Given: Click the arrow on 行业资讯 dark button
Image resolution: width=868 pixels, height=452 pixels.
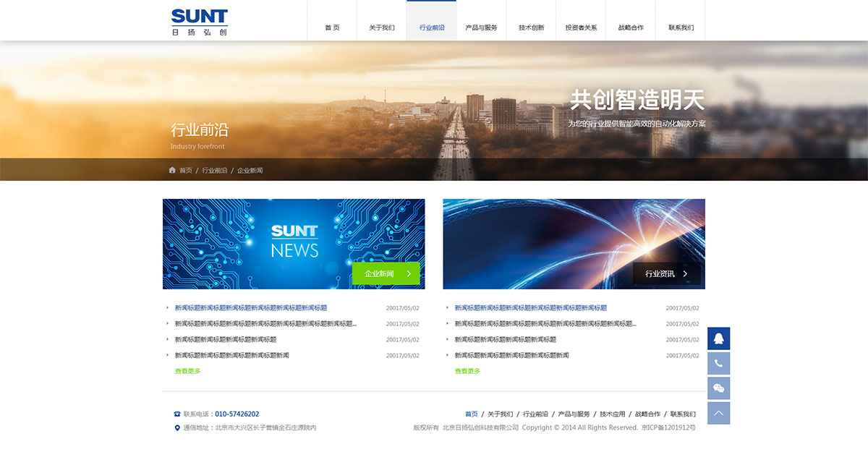Looking at the screenshot, I should [685, 274].
